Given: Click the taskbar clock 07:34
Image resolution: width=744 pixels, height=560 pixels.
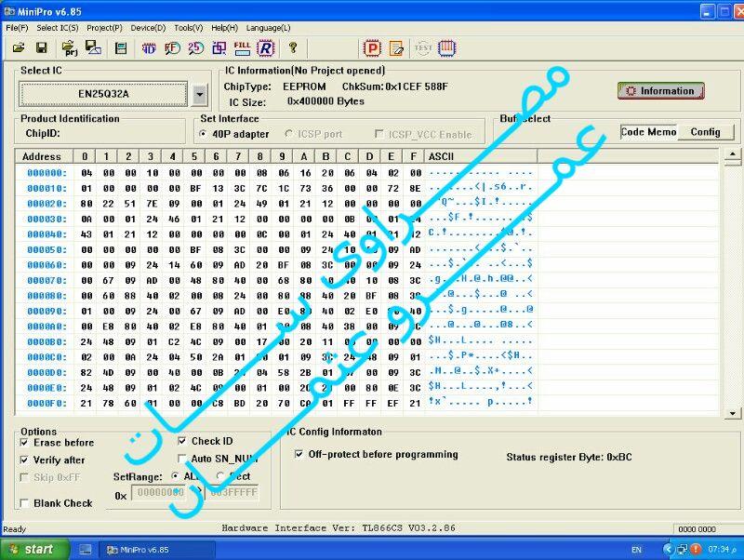Looking at the screenshot, I should (718, 549).
